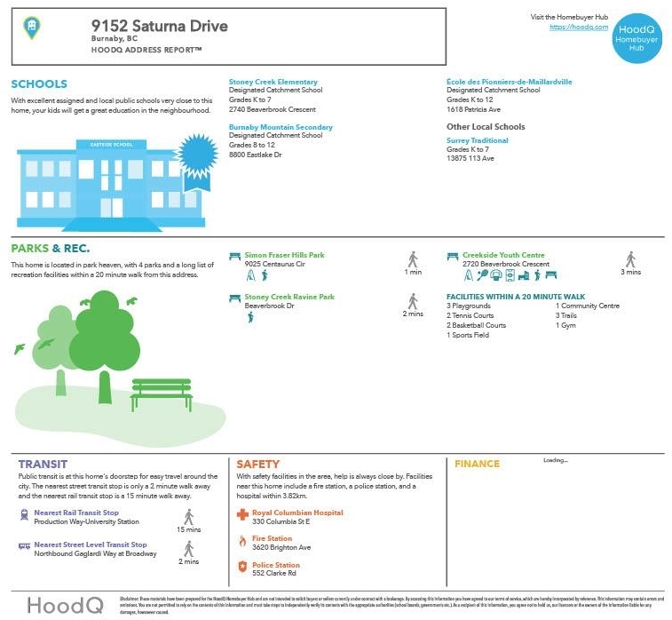
Task: Click Nearest Rail Transit Stop heading
Action: [76, 513]
